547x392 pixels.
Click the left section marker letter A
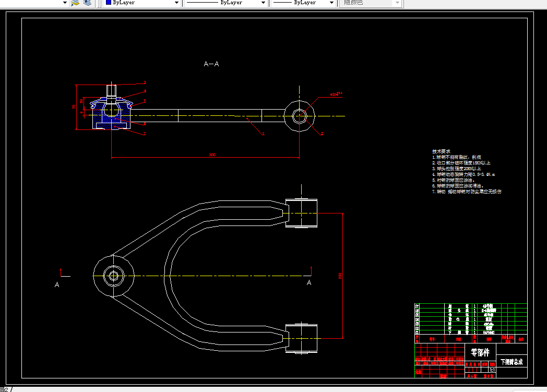coord(57,285)
